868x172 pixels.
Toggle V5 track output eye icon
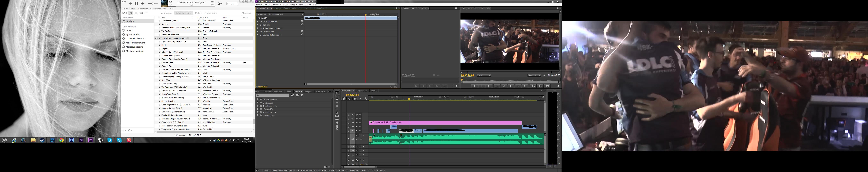point(360,115)
